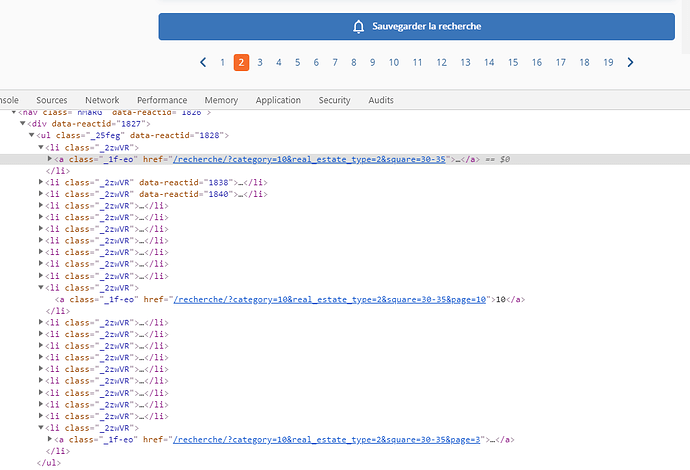Image resolution: width=690 pixels, height=470 pixels.
Task: Open pagination page 18
Action: click(584, 62)
